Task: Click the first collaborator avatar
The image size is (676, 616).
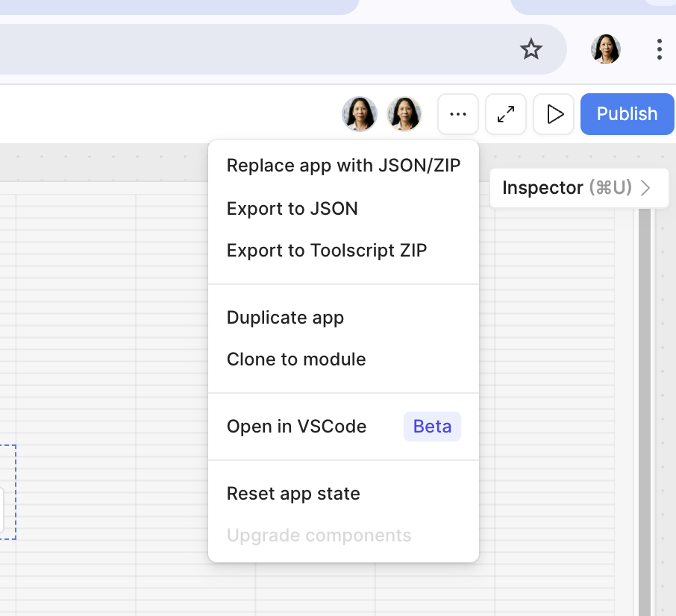Action: [x=360, y=114]
